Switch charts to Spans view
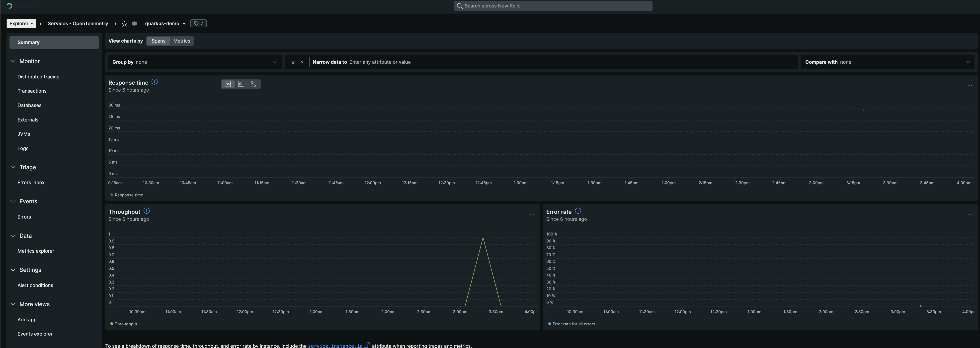Image resolution: width=980 pixels, height=348 pixels. point(158,41)
